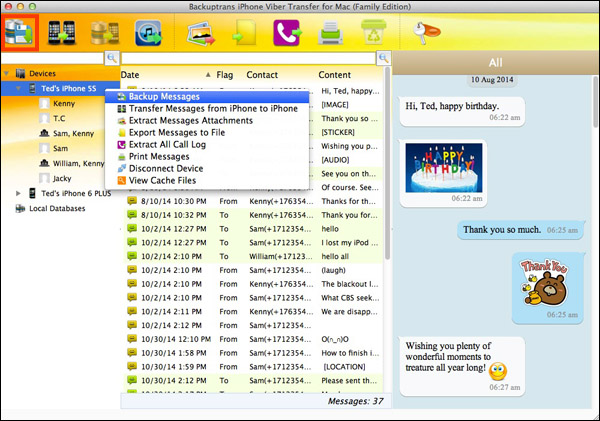Choose Extract Messages Attachments menu entry
The image size is (600, 421).
point(207,121)
